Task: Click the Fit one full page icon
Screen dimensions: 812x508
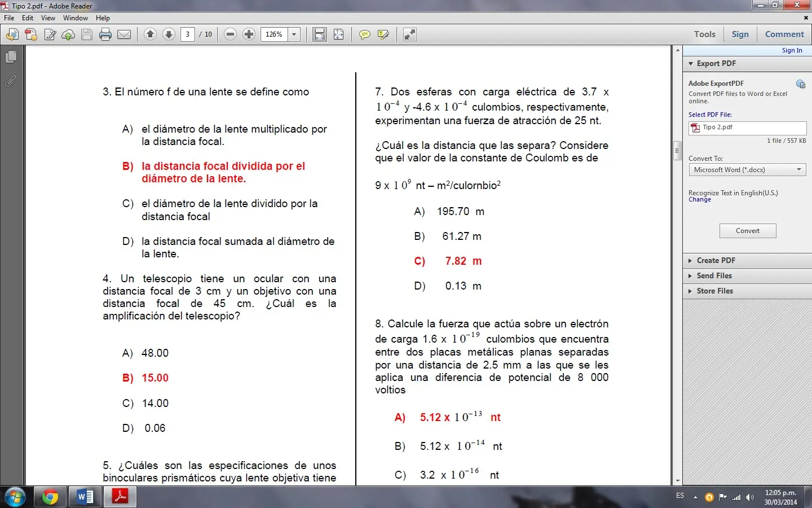Action: pos(338,34)
